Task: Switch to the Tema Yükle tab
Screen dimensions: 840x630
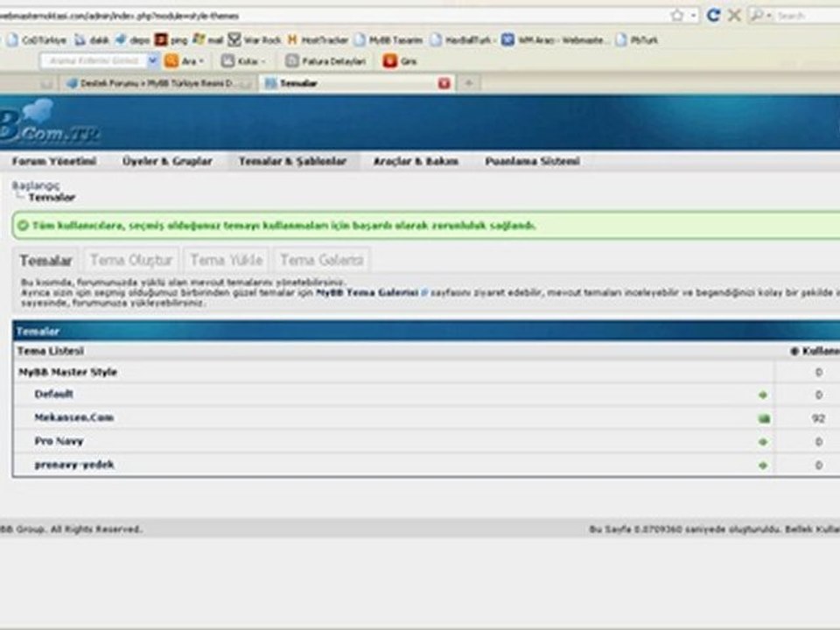Action: click(x=227, y=260)
